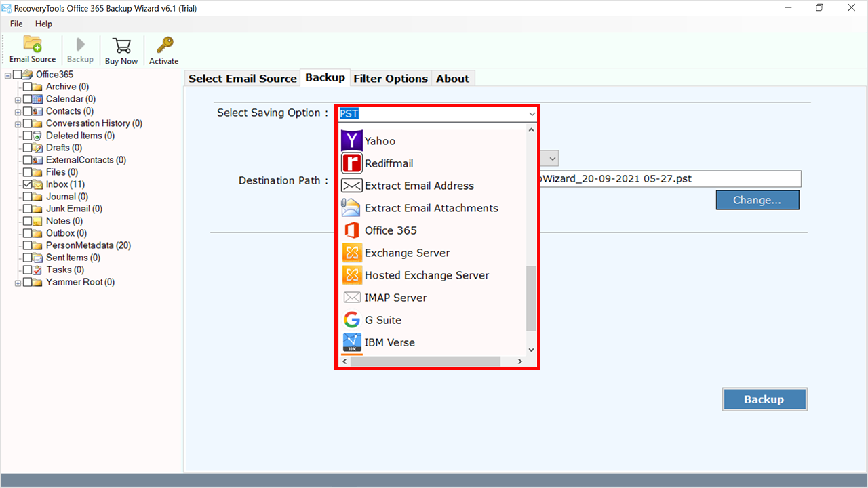Click the Drafts folder icon
Screen dimensions: 868x488
[x=39, y=148]
